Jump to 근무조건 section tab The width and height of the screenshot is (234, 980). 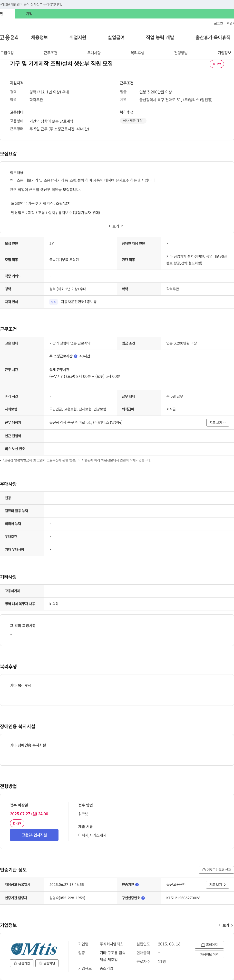pos(50,53)
